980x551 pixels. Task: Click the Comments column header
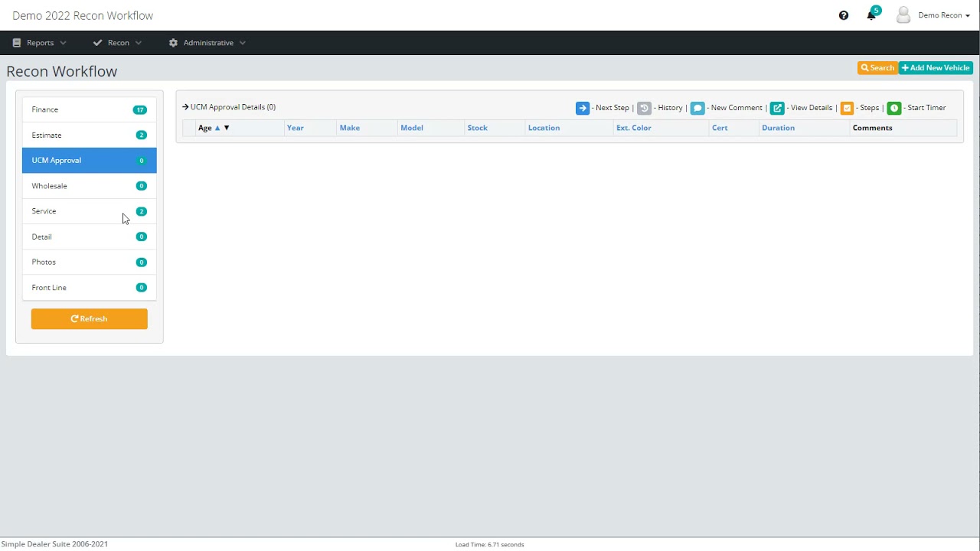click(873, 128)
